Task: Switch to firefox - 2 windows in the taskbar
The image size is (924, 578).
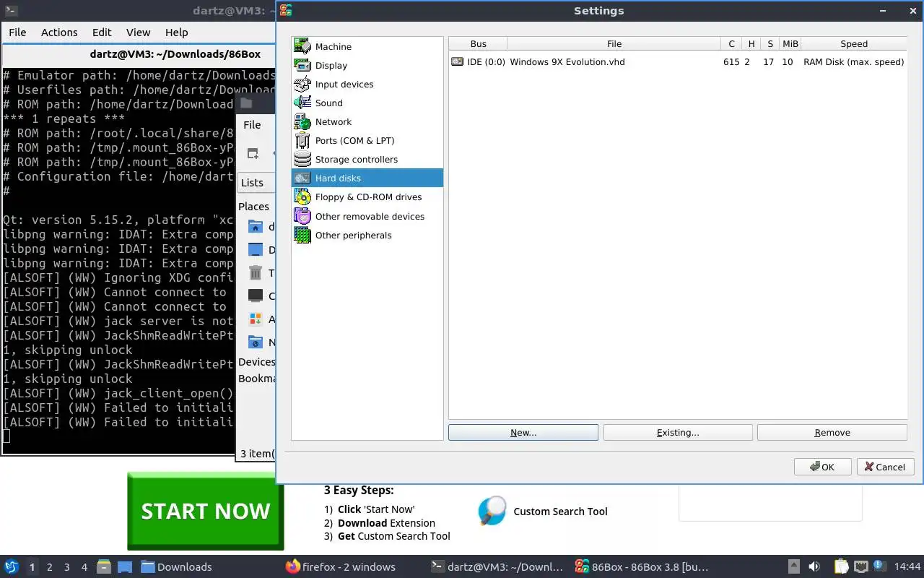Action: [x=340, y=567]
